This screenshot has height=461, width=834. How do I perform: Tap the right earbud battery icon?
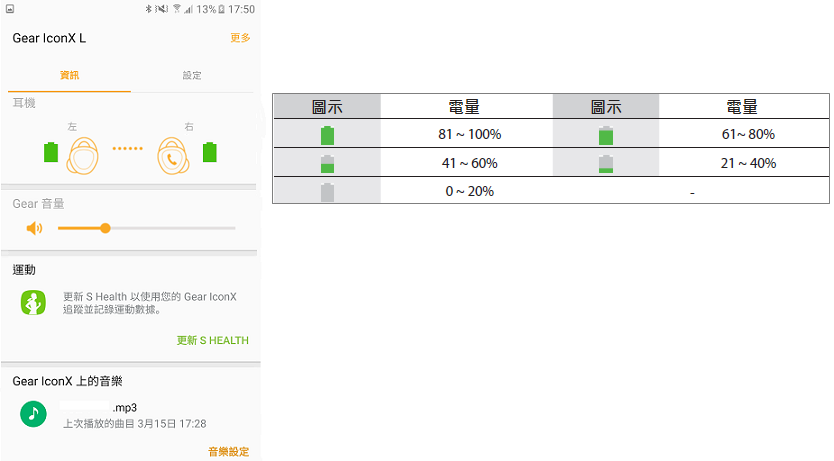pos(210,152)
